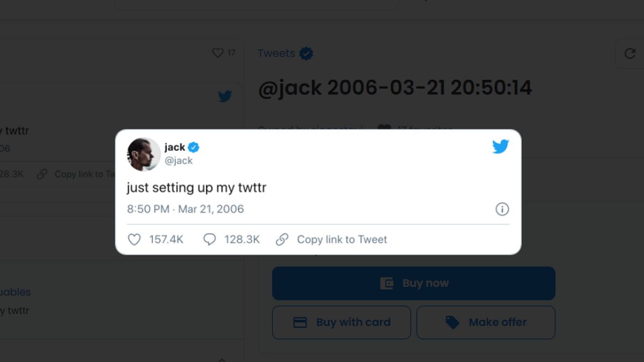The height and width of the screenshot is (362, 644).
Task: Favorite the item with heart icon showing 17
Action: click(217, 53)
